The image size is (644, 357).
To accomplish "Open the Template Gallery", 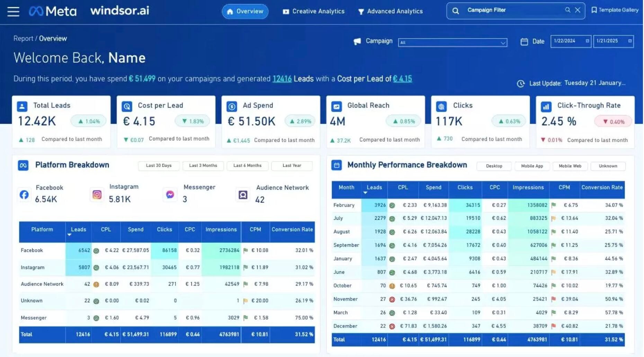I will (616, 10).
